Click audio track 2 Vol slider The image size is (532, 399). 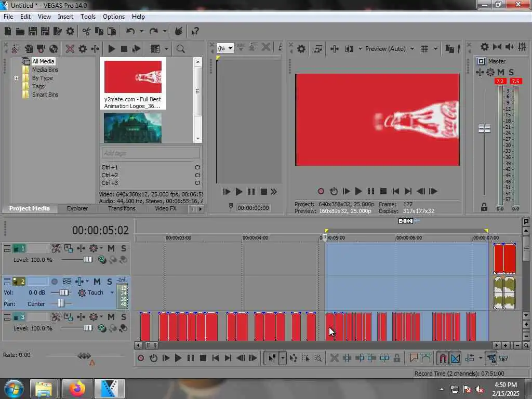[64, 292]
